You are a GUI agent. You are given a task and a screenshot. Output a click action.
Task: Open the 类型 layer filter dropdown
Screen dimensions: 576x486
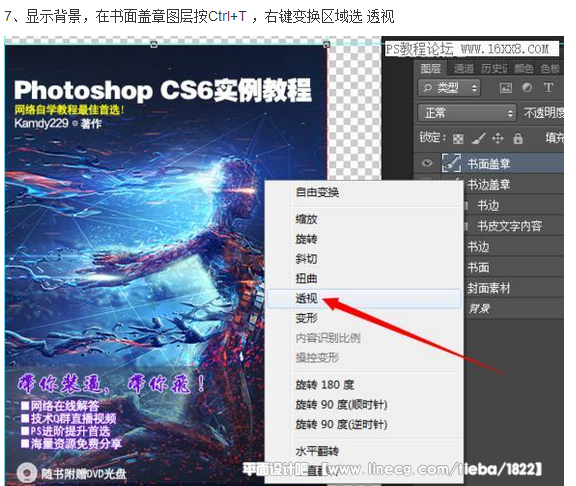click(449, 88)
